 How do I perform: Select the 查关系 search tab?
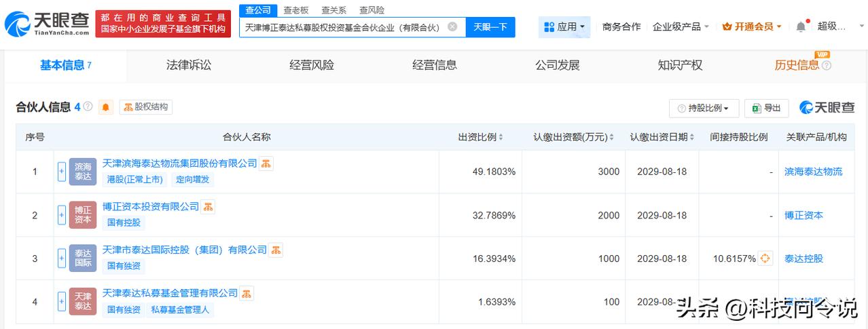tap(333, 10)
